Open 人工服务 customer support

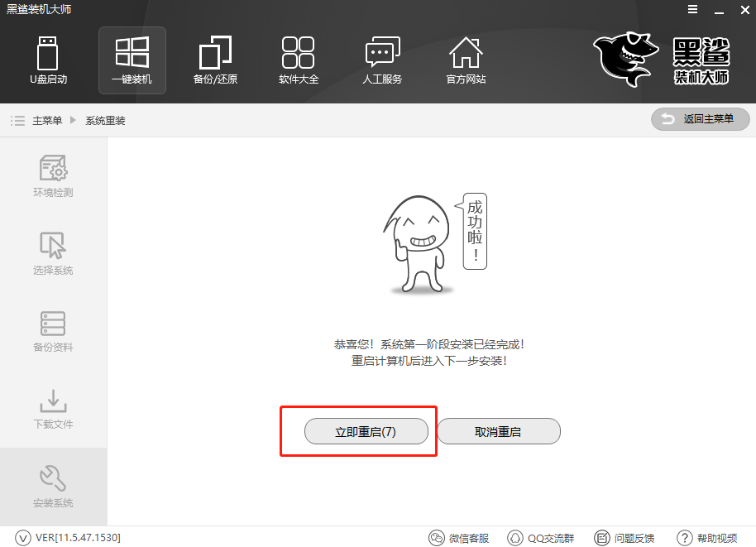point(382,60)
